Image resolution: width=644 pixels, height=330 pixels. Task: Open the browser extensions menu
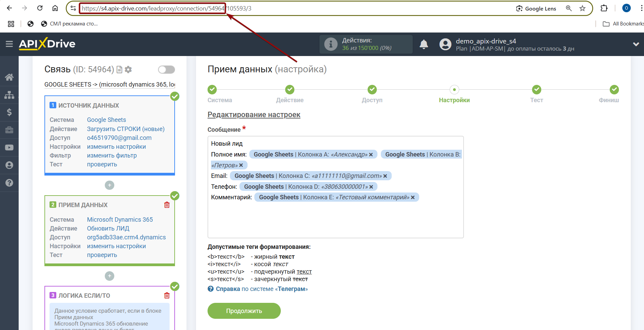click(604, 8)
